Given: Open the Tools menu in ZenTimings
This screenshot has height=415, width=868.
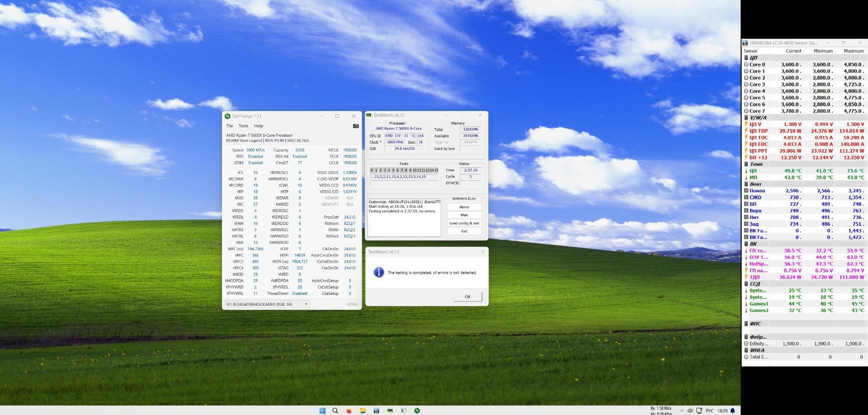Looking at the screenshot, I should tap(243, 126).
